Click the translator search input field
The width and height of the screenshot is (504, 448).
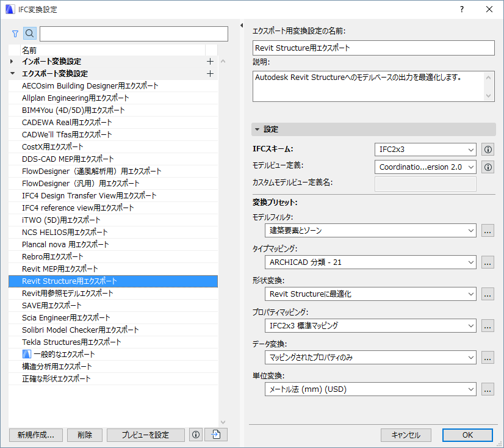tap(134, 34)
